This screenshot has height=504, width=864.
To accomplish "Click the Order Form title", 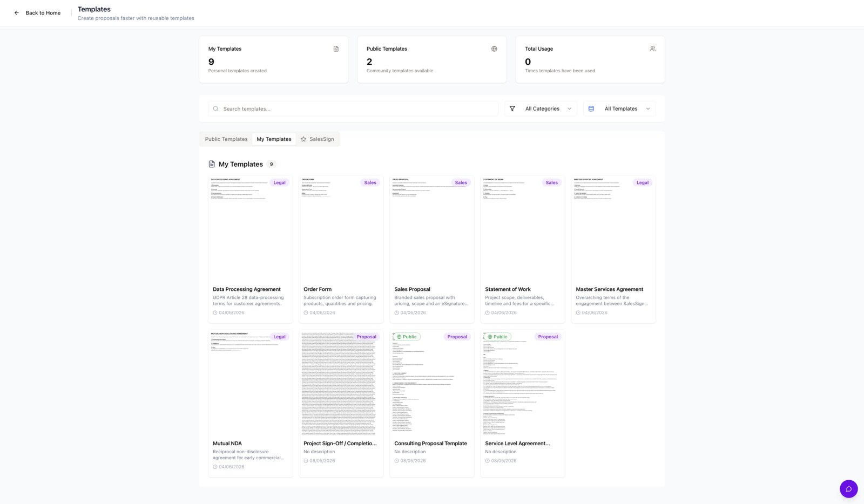I will tap(318, 290).
